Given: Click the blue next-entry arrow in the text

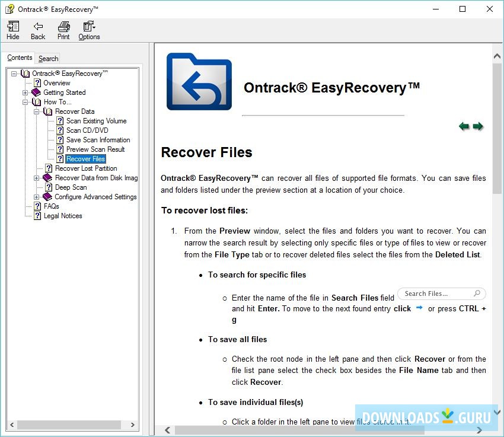Looking at the screenshot, I should (x=419, y=308).
